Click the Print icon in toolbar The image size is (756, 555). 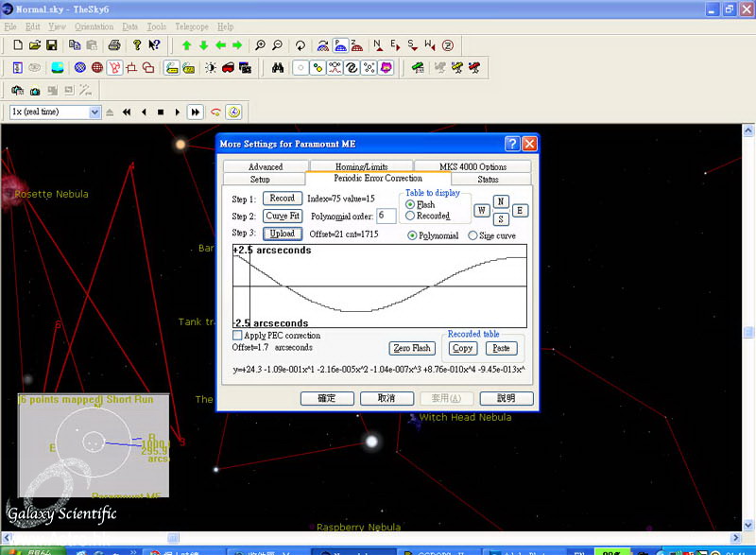click(x=114, y=44)
